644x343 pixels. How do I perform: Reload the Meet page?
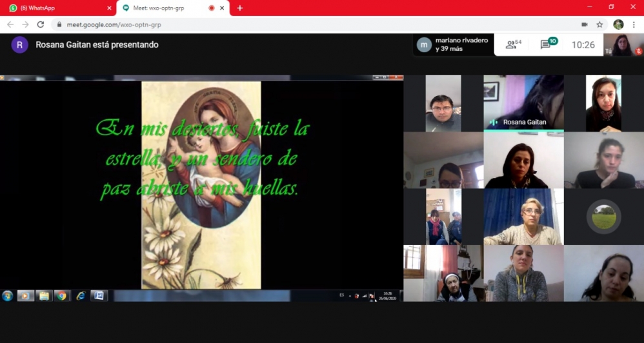coord(41,24)
